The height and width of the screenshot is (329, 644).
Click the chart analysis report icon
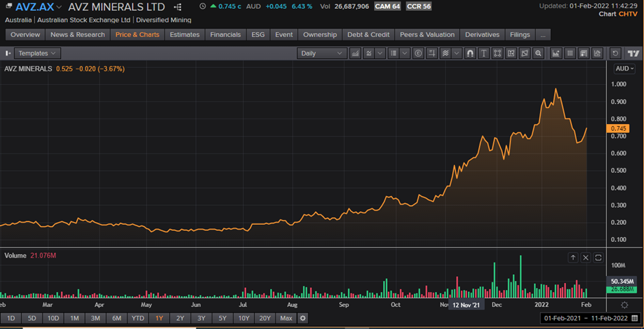coord(597,53)
